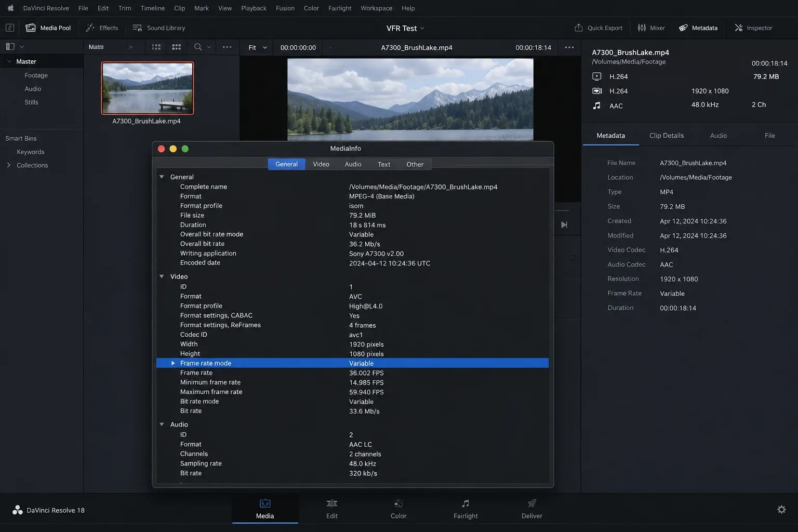The height and width of the screenshot is (532, 798).
Task: Open media pool three-dot options menu
Action: pyautogui.click(x=227, y=47)
